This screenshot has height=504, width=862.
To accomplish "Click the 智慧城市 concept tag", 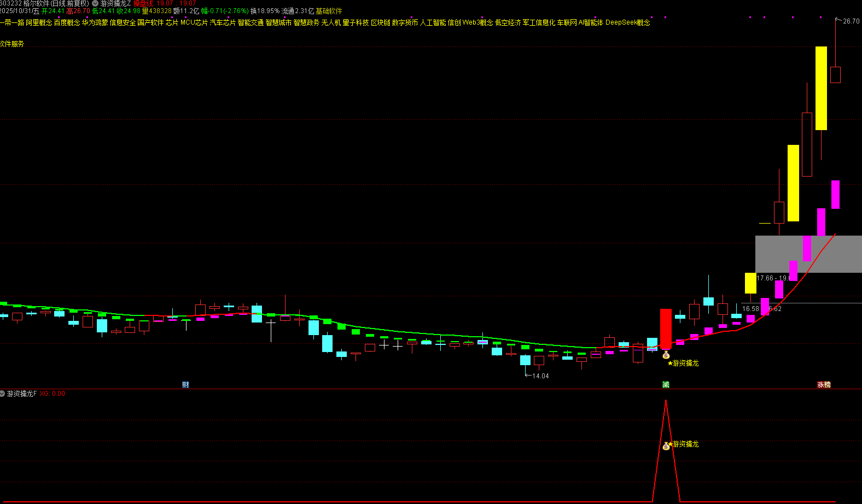I will [278, 22].
